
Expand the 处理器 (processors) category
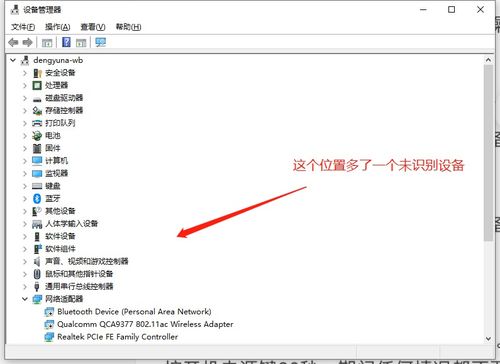coord(25,85)
